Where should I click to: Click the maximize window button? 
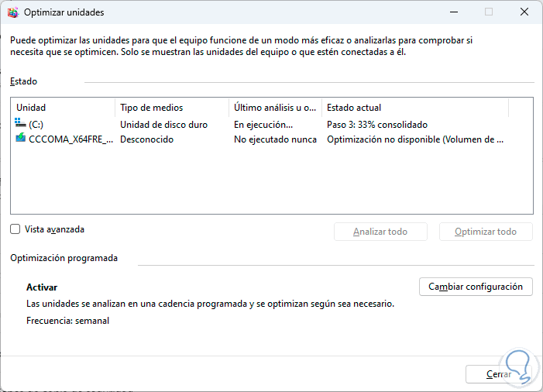point(489,12)
